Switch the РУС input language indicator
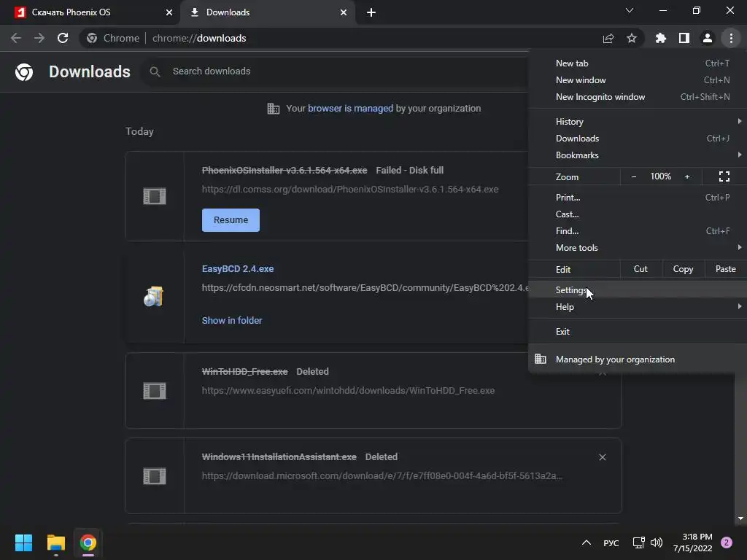 pyautogui.click(x=611, y=542)
